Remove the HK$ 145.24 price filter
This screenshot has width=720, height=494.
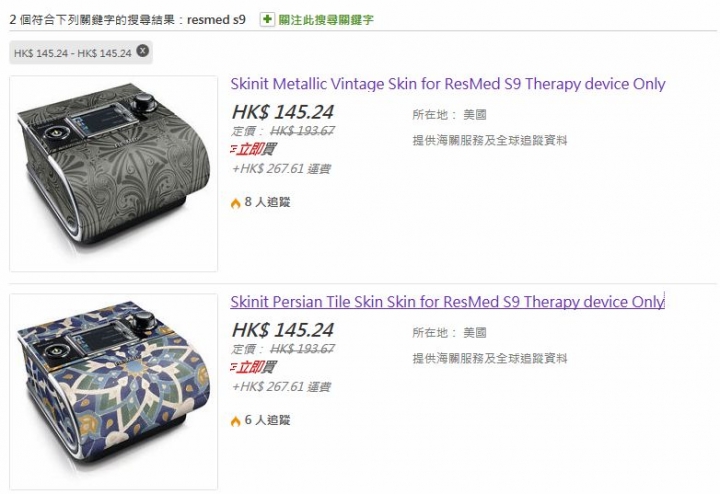click(143, 51)
